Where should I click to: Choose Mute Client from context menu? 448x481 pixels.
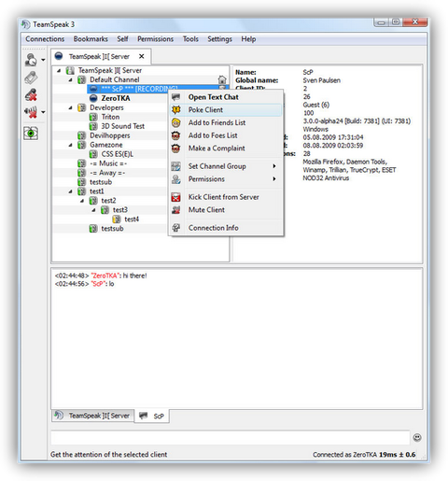(227, 210)
